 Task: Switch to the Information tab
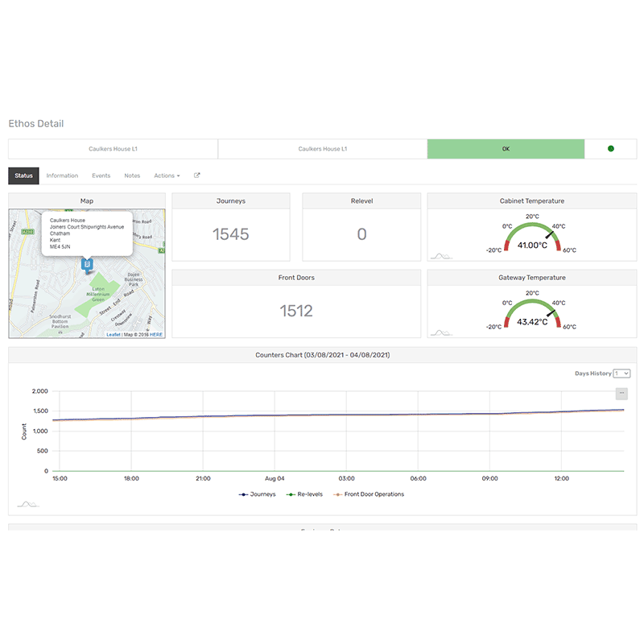pos(62,175)
